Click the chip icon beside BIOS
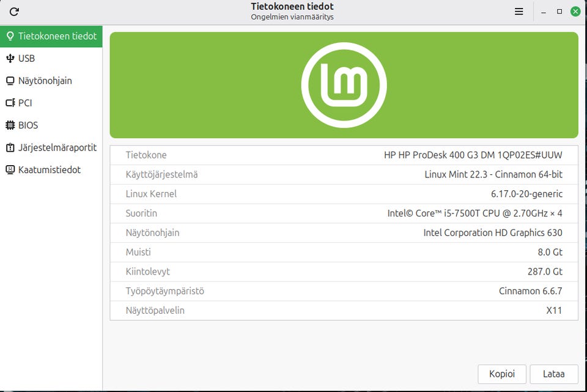This screenshot has height=392, width=587. [x=10, y=125]
